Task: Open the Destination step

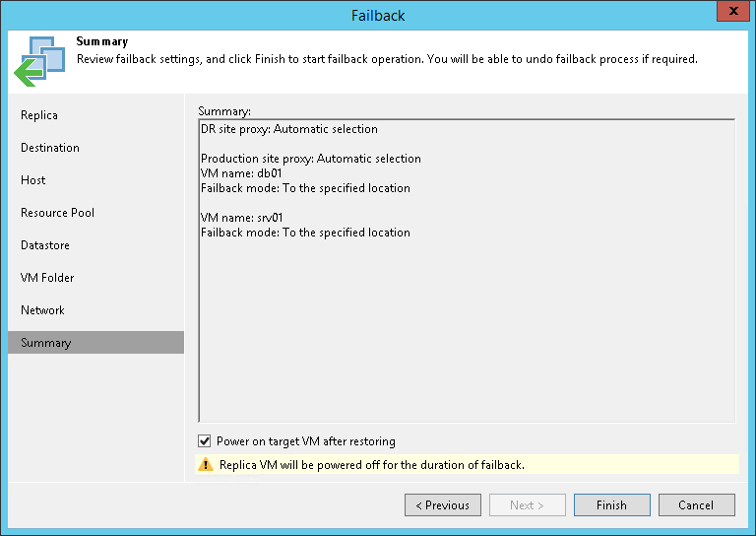Action: coord(50,148)
